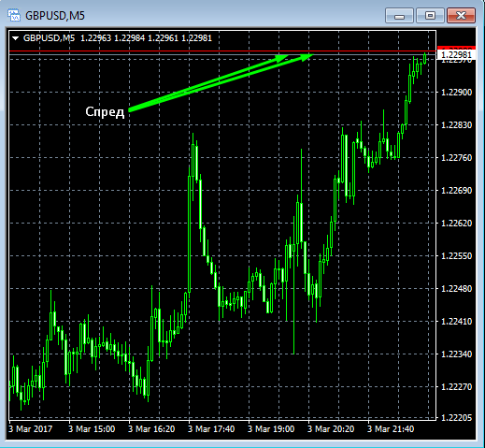Click the 1.22900 price scale label

click(x=456, y=93)
